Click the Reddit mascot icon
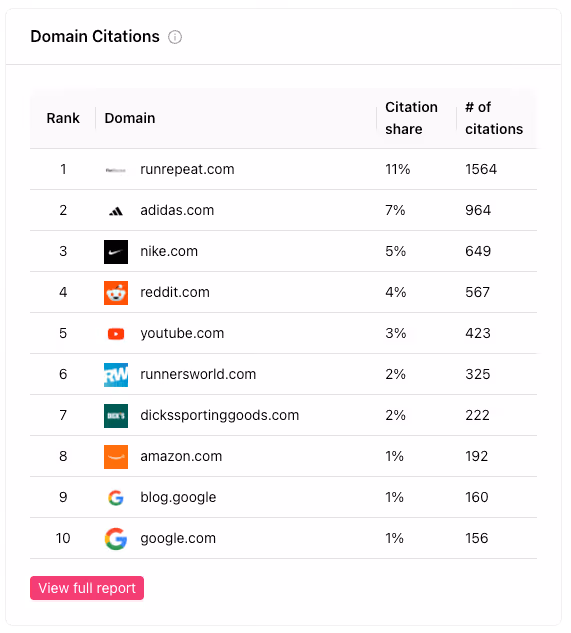This screenshot has width=571, height=633. [116, 293]
